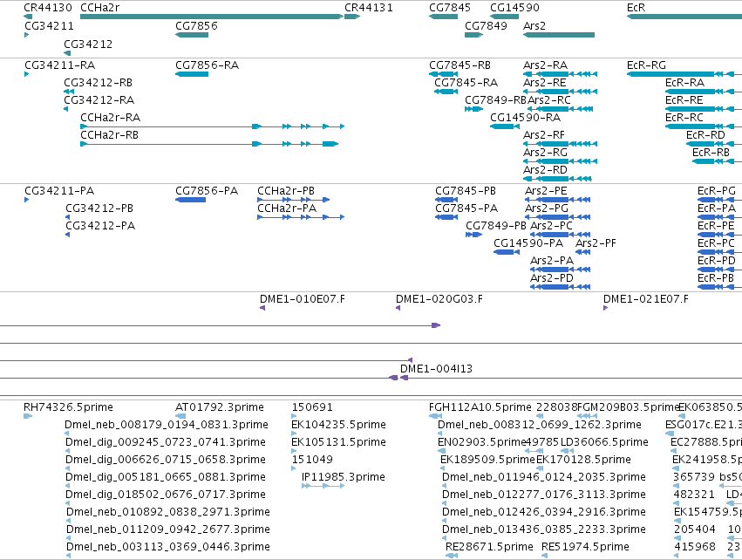The height and width of the screenshot is (560, 742).
Task: Click Dmel_neb_011946_0124_2035.3prime label
Action: pyautogui.click(x=544, y=477)
